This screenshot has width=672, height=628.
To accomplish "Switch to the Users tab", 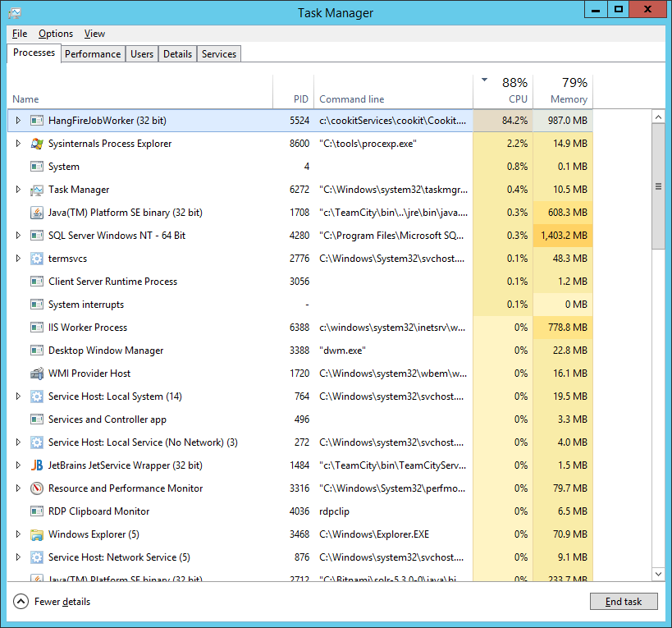I will click(x=142, y=54).
